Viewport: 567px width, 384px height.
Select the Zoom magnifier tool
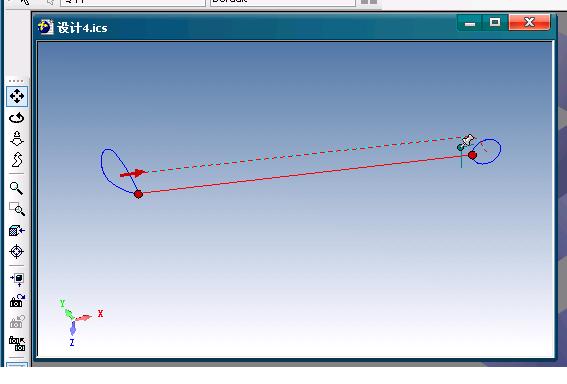point(16,188)
